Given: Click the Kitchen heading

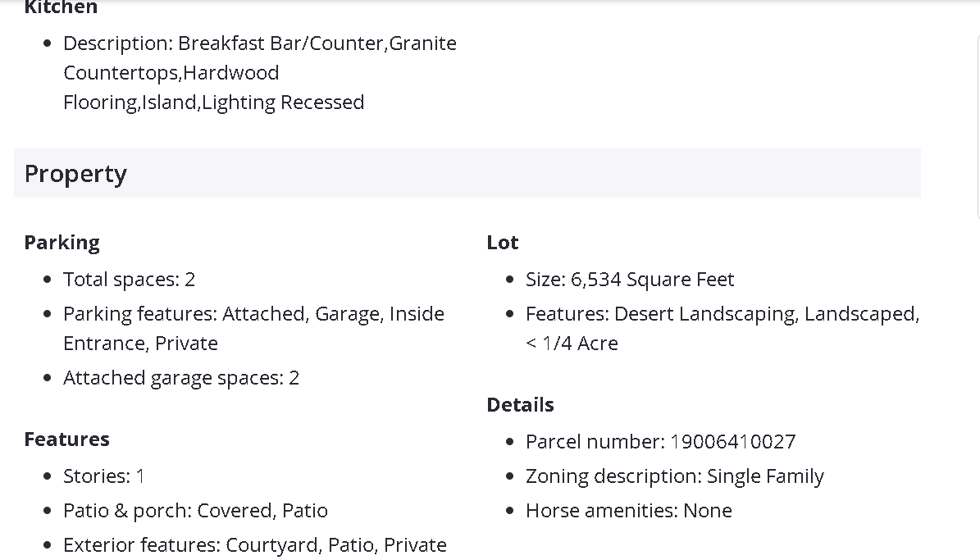Looking at the screenshot, I should pos(61,7).
